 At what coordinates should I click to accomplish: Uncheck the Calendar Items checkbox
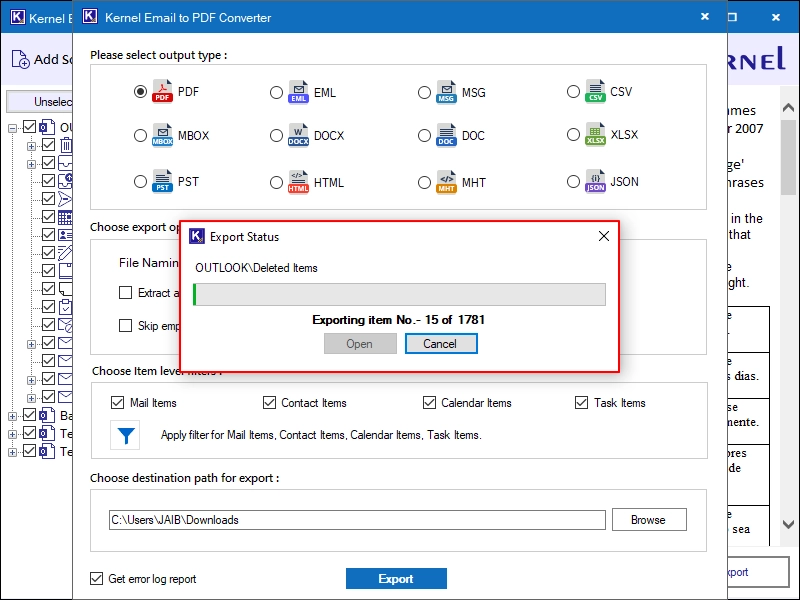tap(429, 403)
